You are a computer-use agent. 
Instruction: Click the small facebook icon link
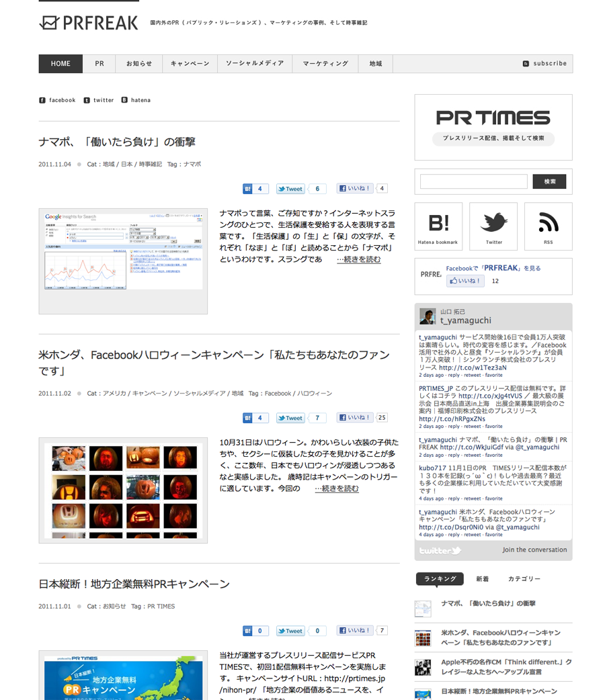(57, 100)
